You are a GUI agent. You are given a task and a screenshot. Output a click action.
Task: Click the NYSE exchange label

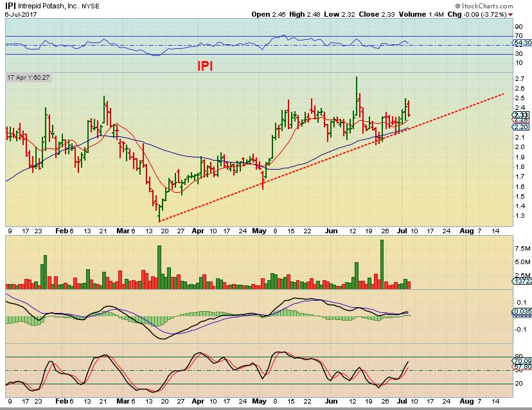pyautogui.click(x=90, y=6)
